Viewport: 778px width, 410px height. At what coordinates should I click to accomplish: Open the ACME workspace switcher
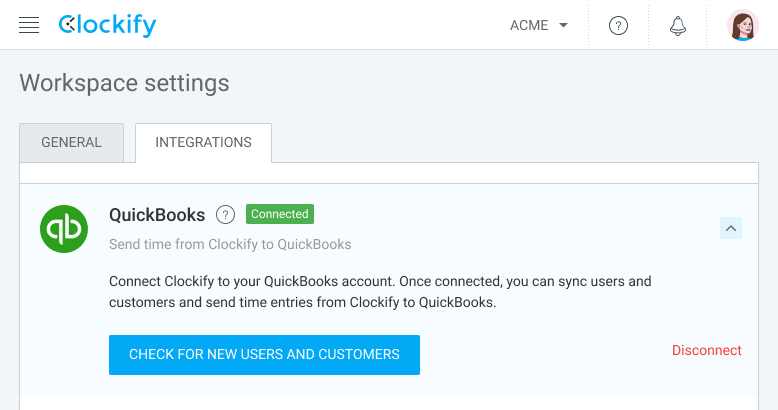coord(538,25)
